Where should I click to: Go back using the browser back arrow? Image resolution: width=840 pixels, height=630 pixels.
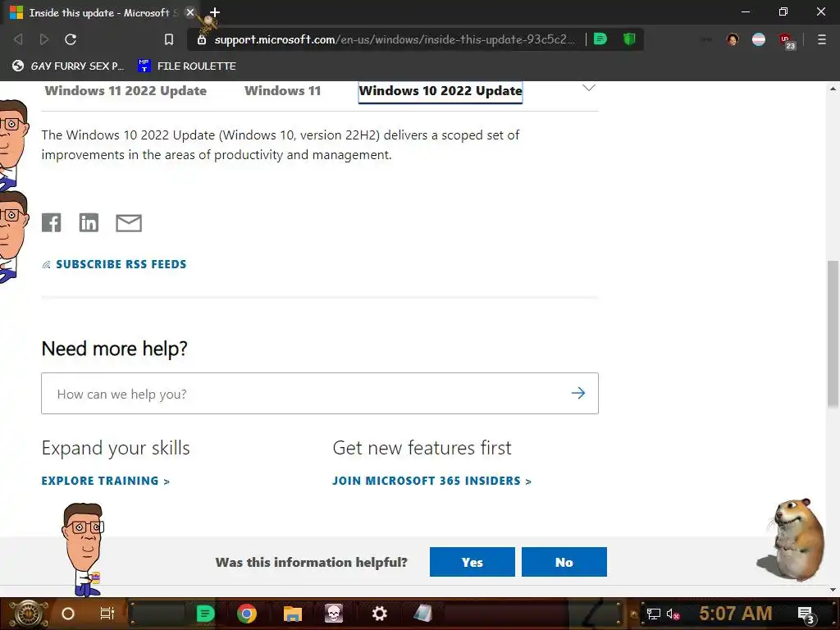tap(18, 39)
